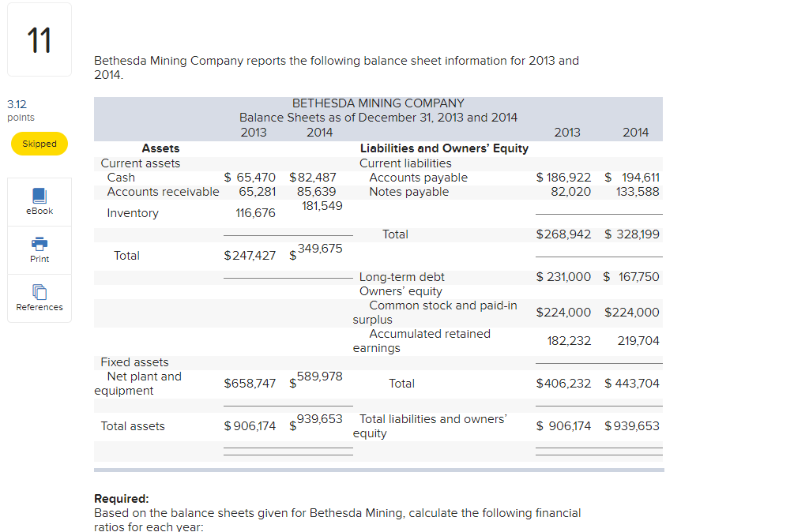Click the Current liabilities row label

[405, 163]
